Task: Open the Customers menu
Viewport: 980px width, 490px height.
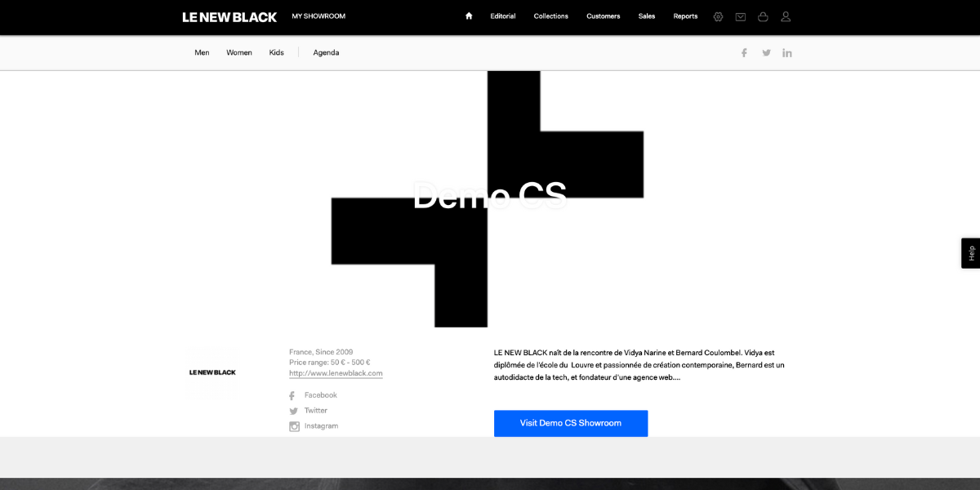Action: 603,16
